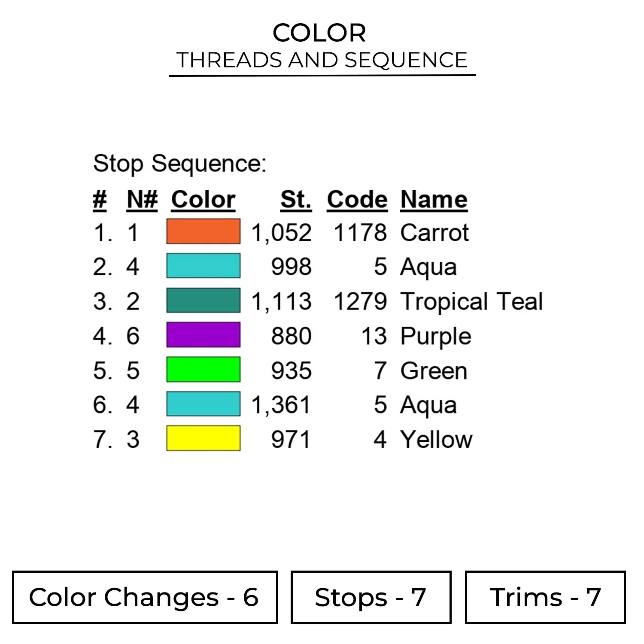Click the THREADS AND SEQUENCE heading

[x=322, y=60]
